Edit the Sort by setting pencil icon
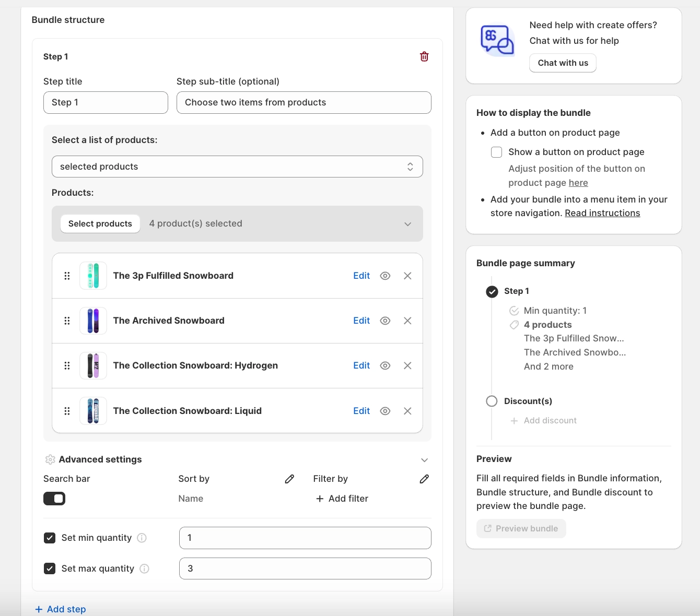This screenshot has width=700, height=616. point(289,479)
